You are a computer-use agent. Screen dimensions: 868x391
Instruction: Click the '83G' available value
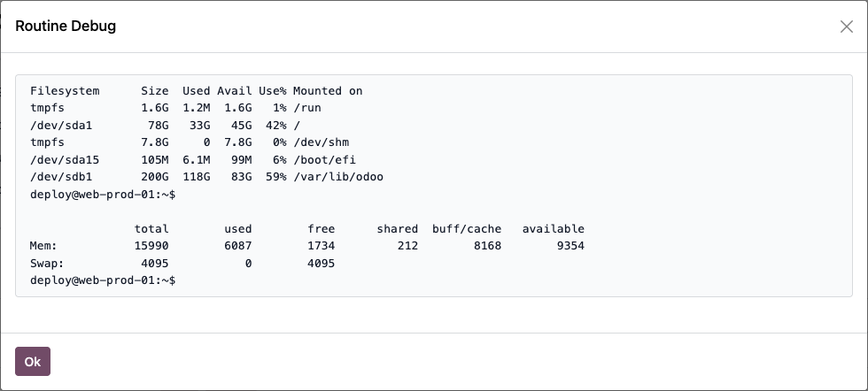coord(241,177)
